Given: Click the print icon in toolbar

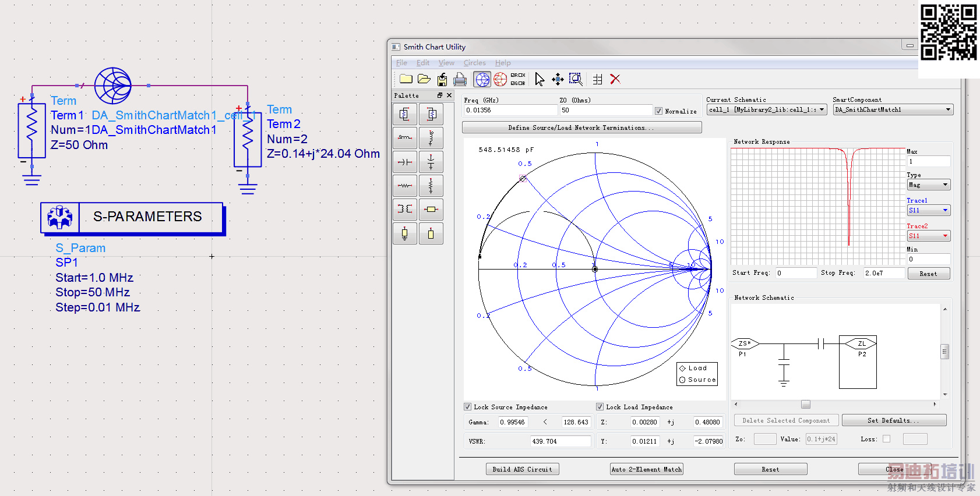Looking at the screenshot, I should pyautogui.click(x=460, y=80).
